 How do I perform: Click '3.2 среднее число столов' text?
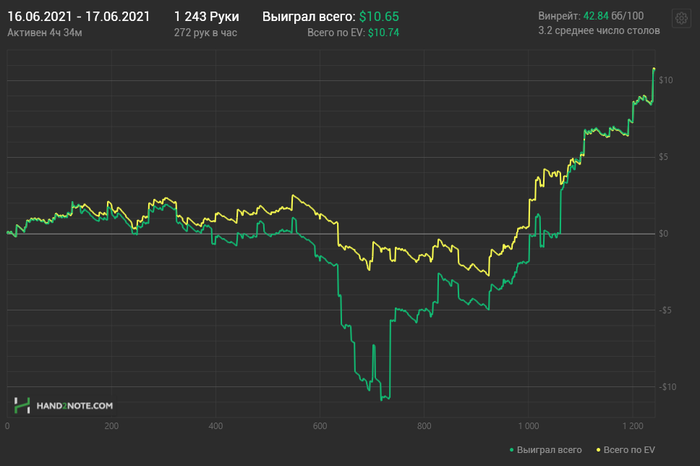(x=599, y=30)
